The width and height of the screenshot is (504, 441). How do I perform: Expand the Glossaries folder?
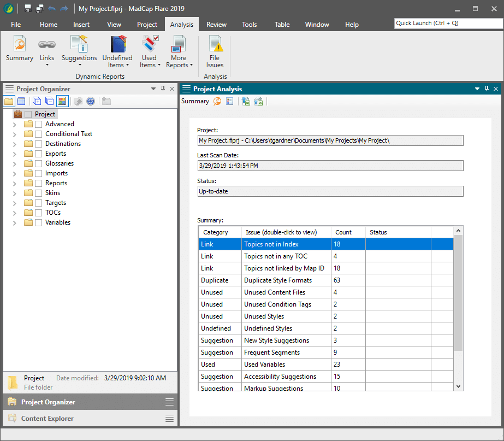pos(14,164)
